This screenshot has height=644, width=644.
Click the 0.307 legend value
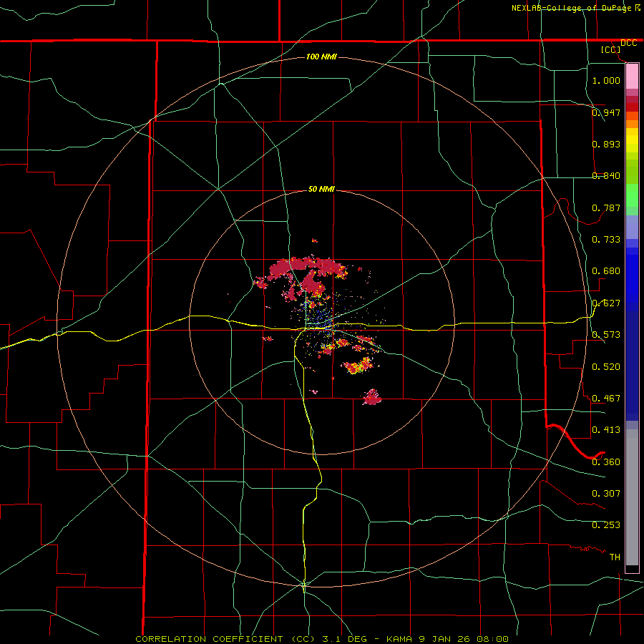coord(606,493)
